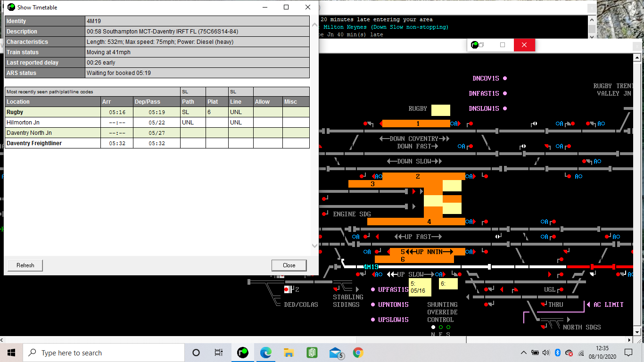Toggle the DNFAST15 ARS indicator dot
644x362 pixels.
pyautogui.click(x=505, y=93)
